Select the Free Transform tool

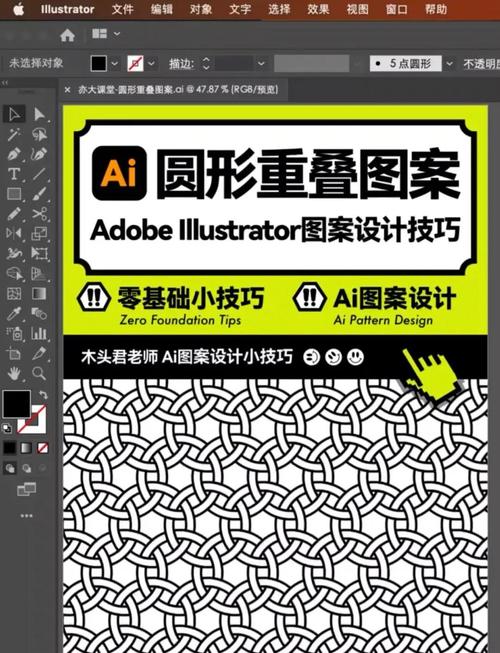point(39,253)
